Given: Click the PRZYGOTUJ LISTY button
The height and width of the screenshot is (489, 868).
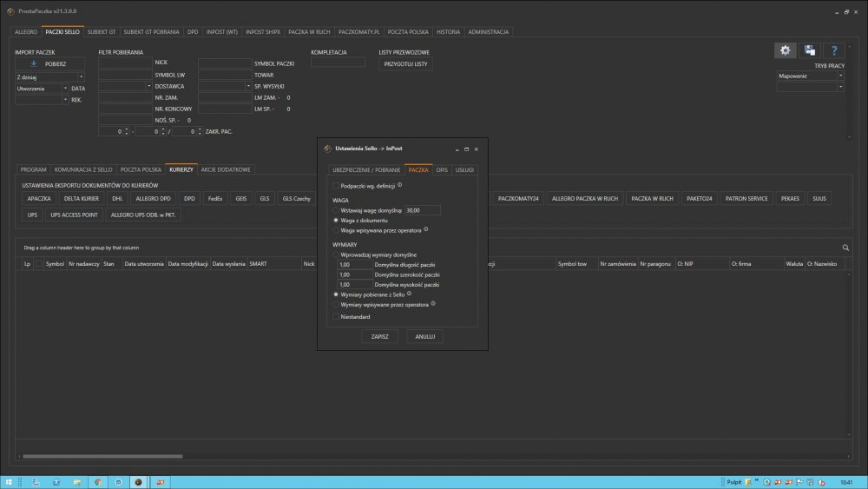Looking at the screenshot, I should (x=405, y=64).
